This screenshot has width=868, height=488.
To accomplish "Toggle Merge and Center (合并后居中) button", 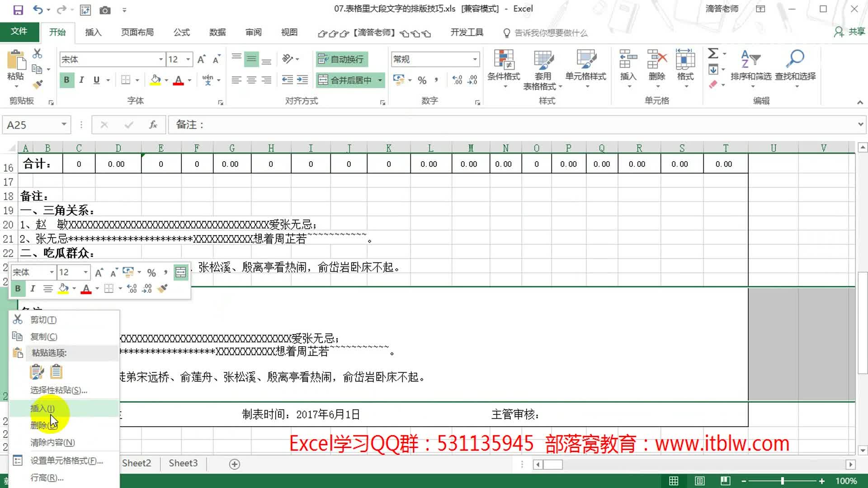I will [x=345, y=80].
